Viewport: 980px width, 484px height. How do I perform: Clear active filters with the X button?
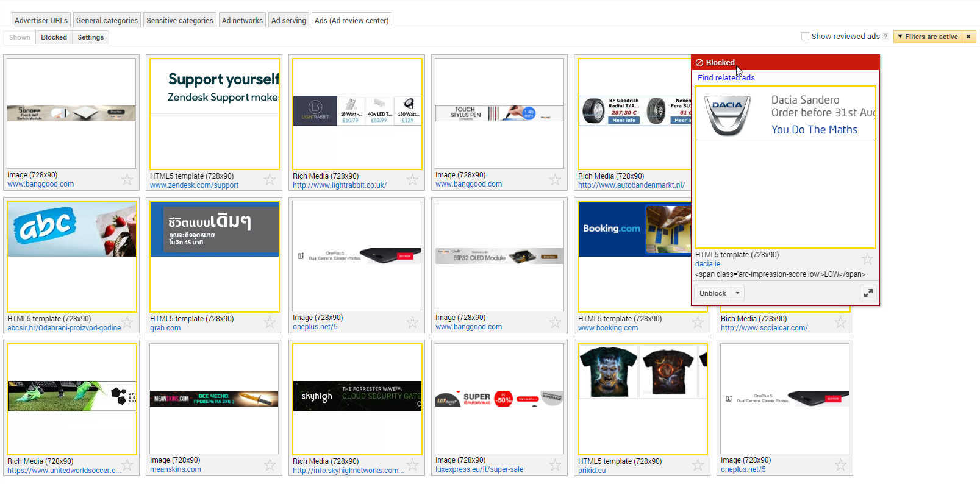click(x=968, y=37)
